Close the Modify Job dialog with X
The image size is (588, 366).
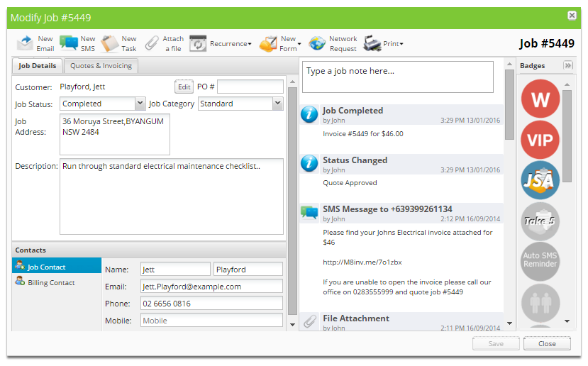tap(572, 16)
